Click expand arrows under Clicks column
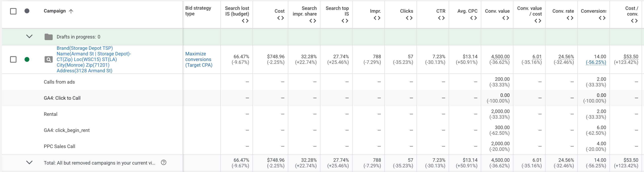The height and width of the screenshot is (172, 644). (409, 18)
